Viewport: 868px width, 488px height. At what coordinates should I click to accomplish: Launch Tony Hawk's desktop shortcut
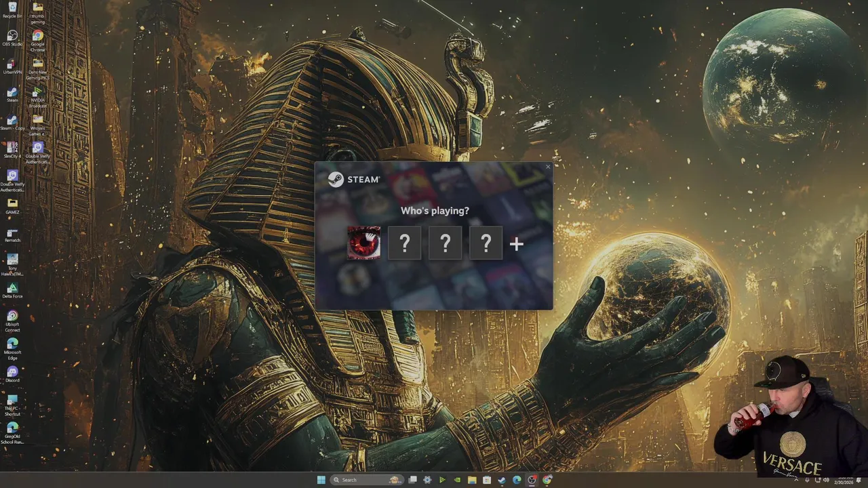[12, 264]
